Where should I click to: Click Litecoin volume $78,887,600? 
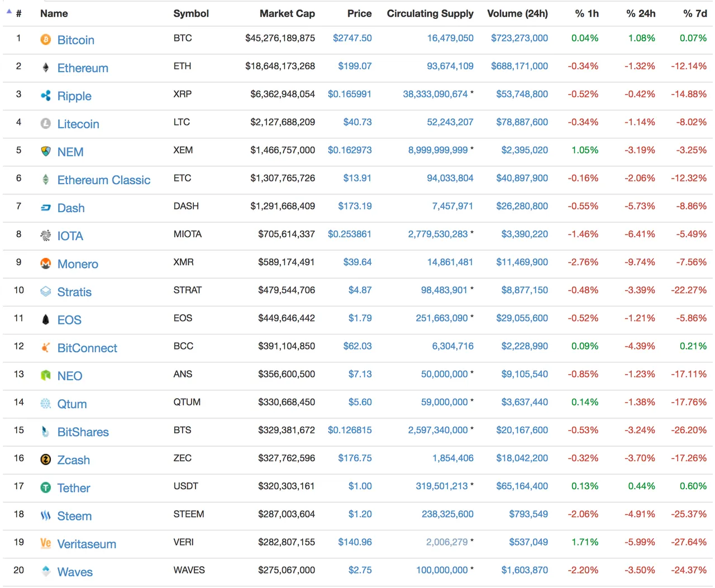coord(522,122)
